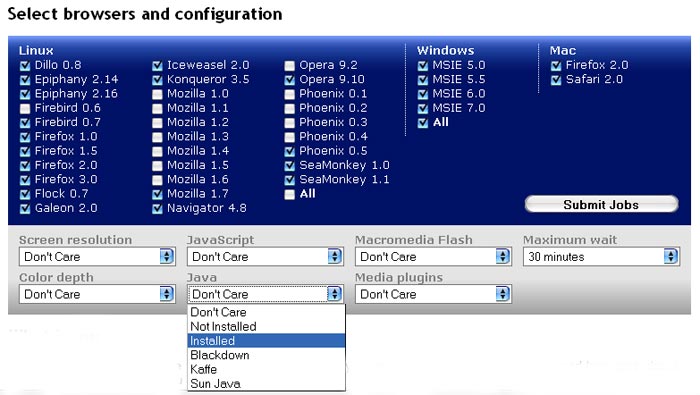The image size is (700, 395).
Task: Enable the Firebird 0.6 checkbox
Action: click(25, 109)
